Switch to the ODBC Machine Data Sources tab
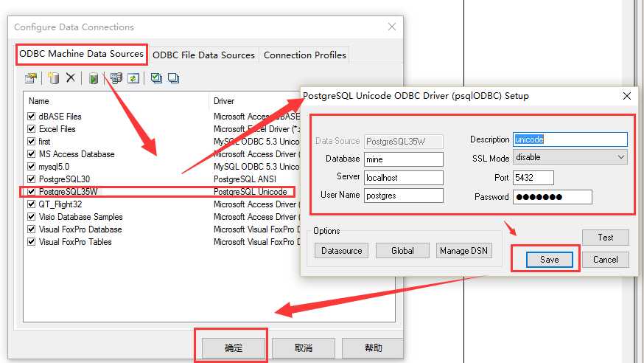644x363 pixels. click(x=81, y=54)
